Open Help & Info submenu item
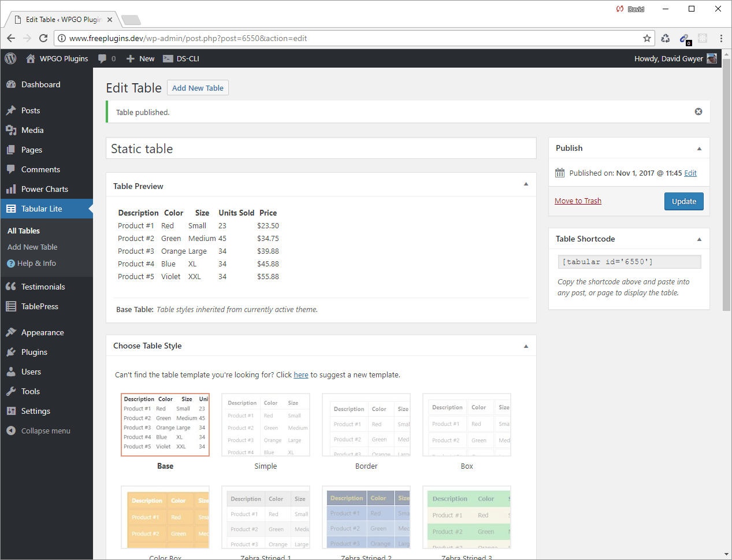732x560 pixels. pos(32,263)
